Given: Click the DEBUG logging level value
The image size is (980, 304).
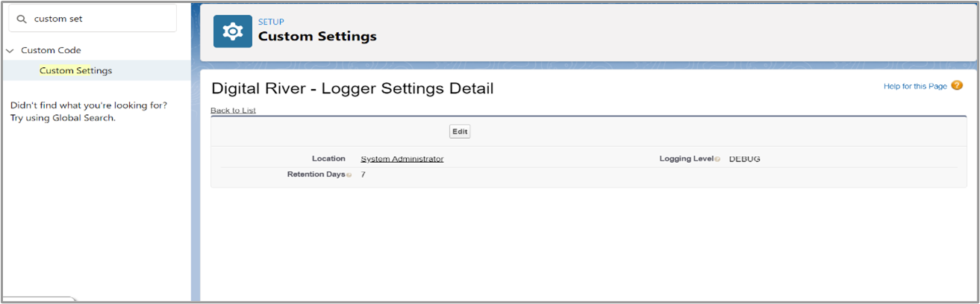Looking at the screenshot, I should coord(744,159).
